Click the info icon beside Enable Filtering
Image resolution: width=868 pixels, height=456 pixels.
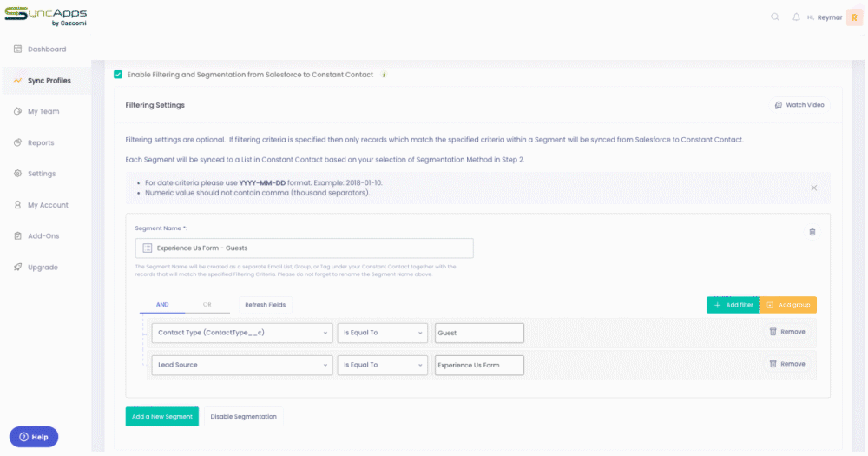pyautogui.click(x=385, y=75)
